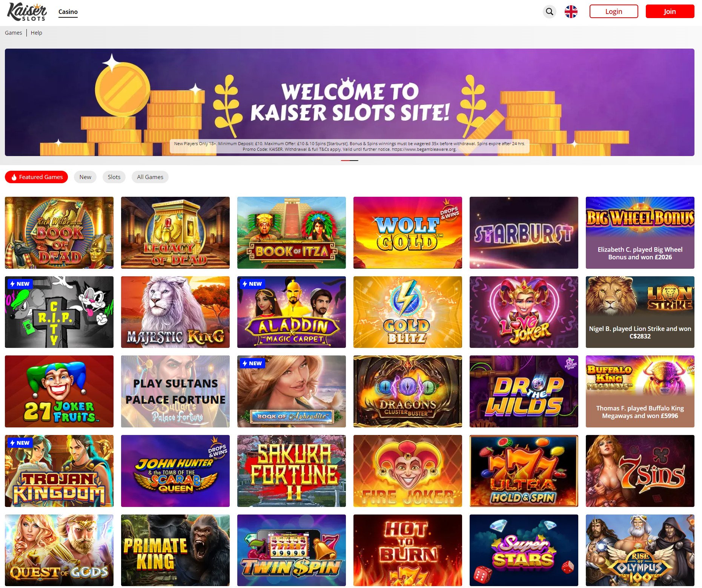Click the red Join button
The height and width of the screenshot is (588, 702).
point(670,11)
